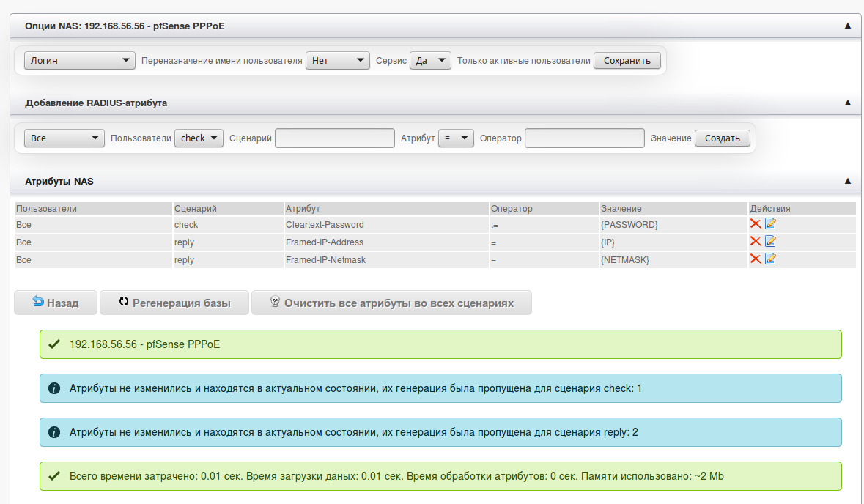864x504 pixels.
Task: Collapse the Атрибуты NAS section
Action: click(847, 181)
